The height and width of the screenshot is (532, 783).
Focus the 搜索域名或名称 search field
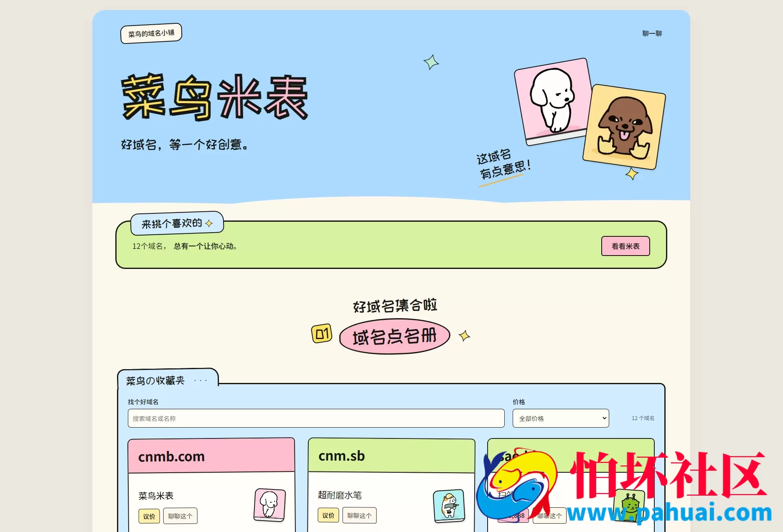click(x=316, y=418)
